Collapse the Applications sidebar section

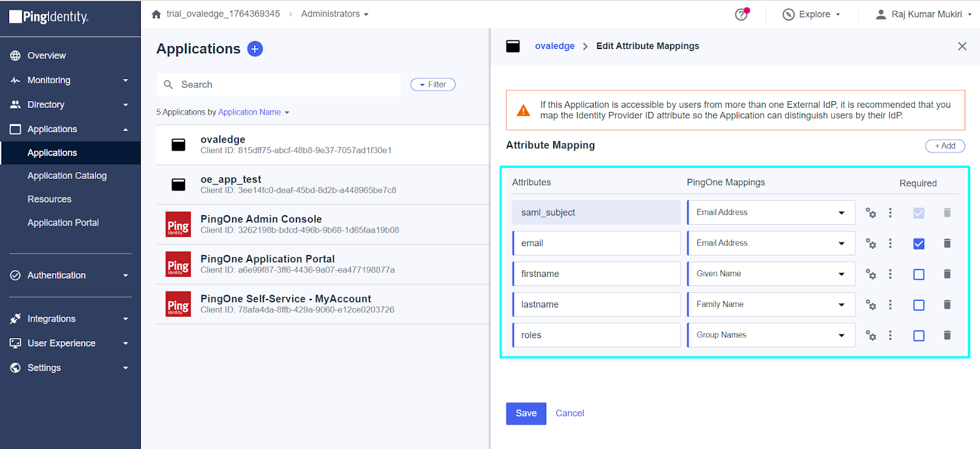coord(70,129)
